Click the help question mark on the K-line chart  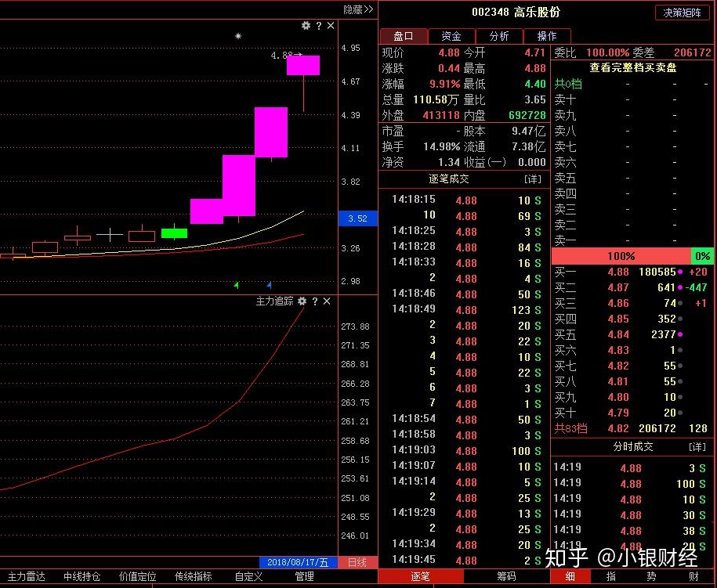[x=317, y=26]
